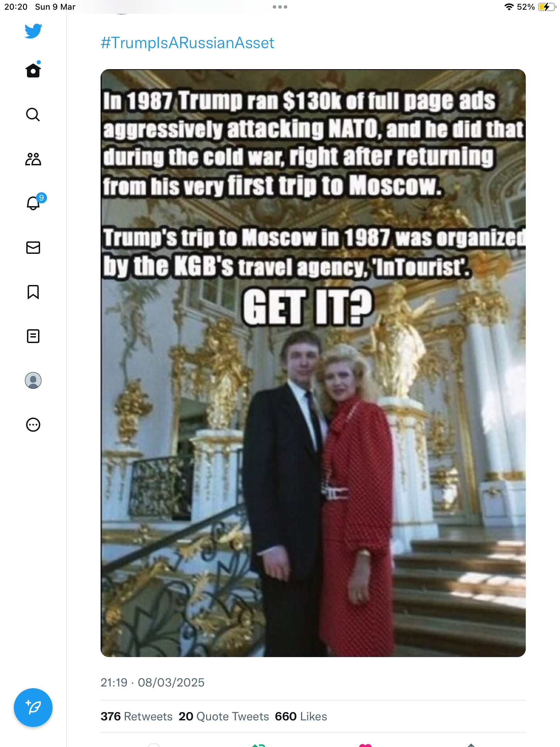Screen dimensions: 560x747
Task: Open the Lists icon in sidebar
Action: [33, 336]
